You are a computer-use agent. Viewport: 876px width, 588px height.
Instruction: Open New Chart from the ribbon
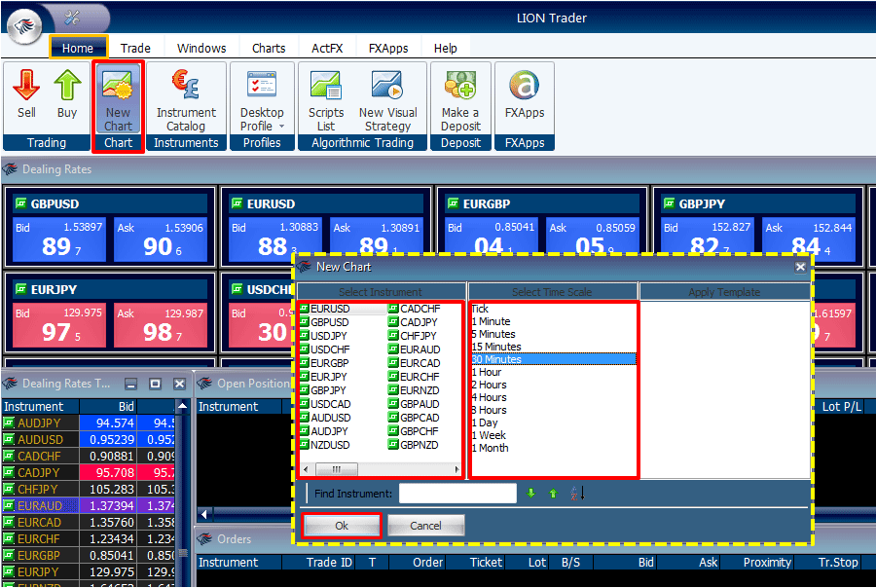pos(118,99)
